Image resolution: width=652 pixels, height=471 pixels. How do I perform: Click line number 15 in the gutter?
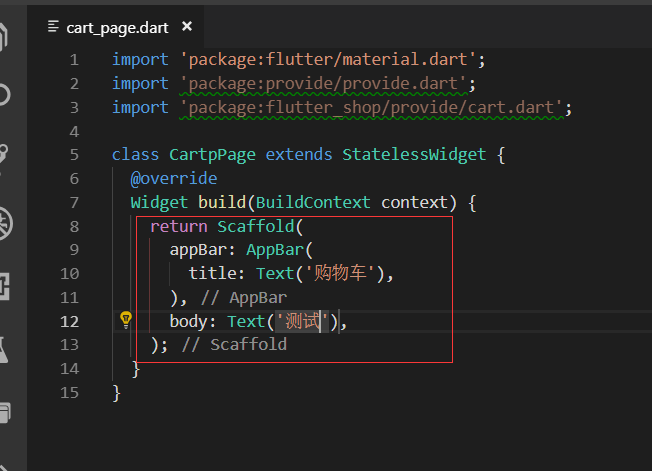(x=69, y=393)
